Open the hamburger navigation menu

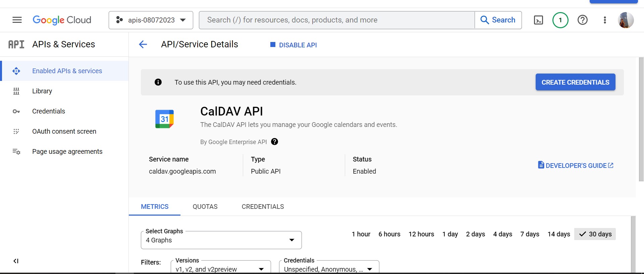point(17,20)
